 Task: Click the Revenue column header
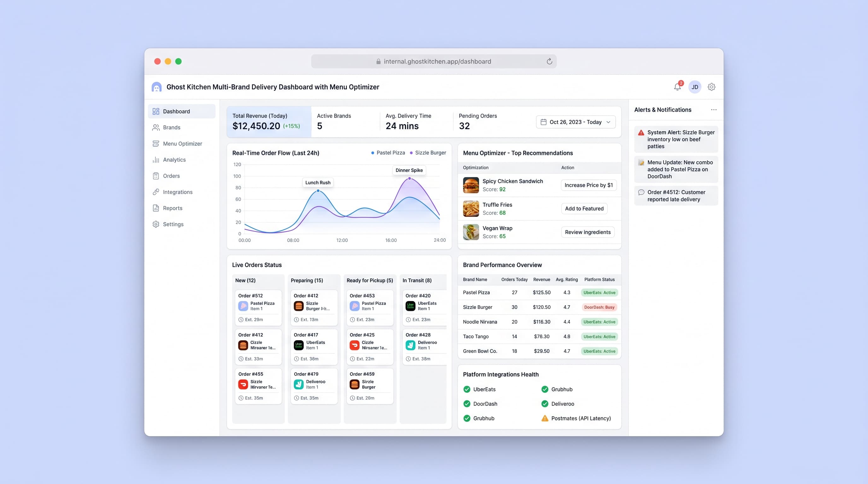[x=542, y=280]
